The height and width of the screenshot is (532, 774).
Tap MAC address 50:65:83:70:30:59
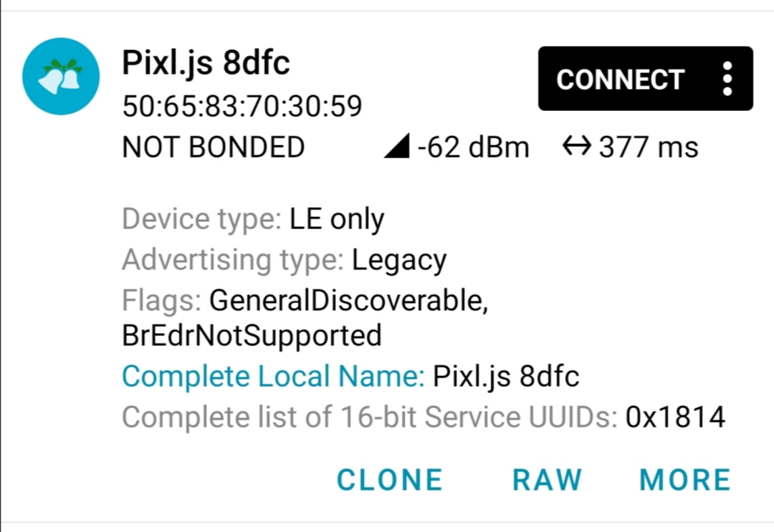[x=242, y=106]
